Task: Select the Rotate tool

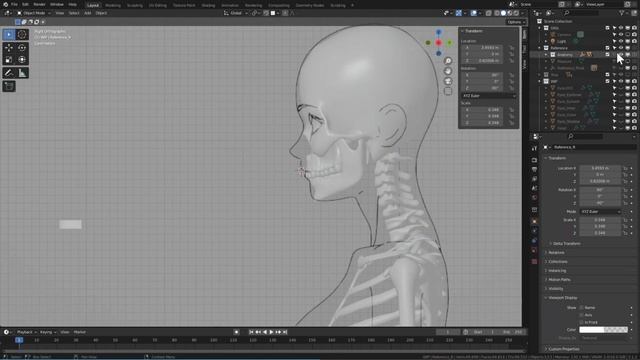Action: point(22,47)
